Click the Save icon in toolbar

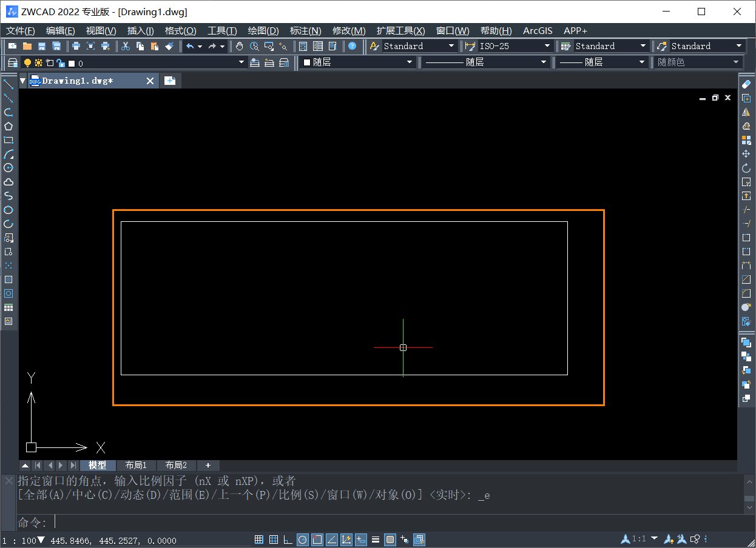[41, 46]
